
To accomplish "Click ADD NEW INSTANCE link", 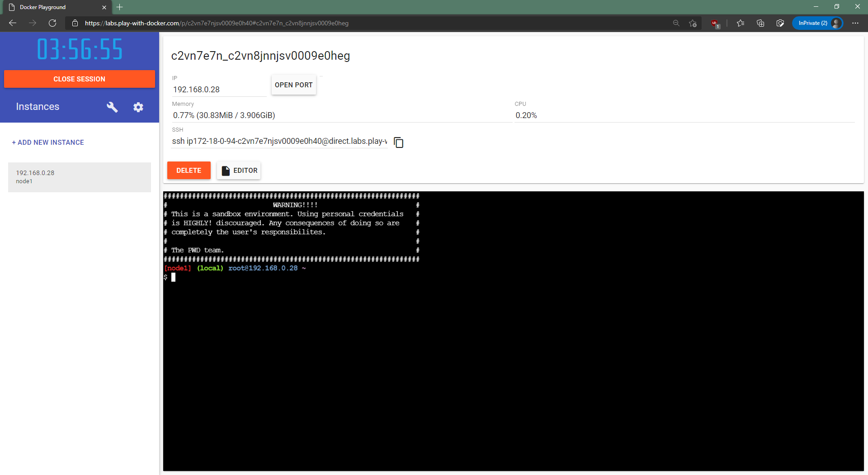I will tap(48, 142).
